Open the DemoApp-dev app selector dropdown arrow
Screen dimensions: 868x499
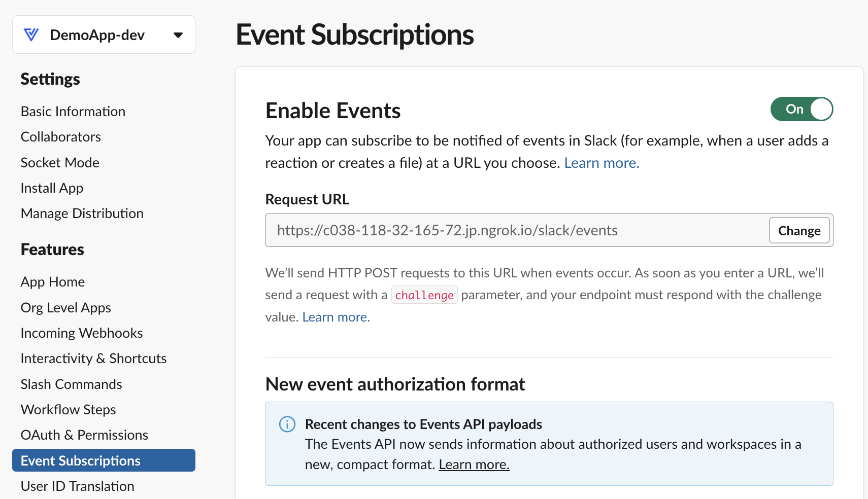tap(178, 35)
